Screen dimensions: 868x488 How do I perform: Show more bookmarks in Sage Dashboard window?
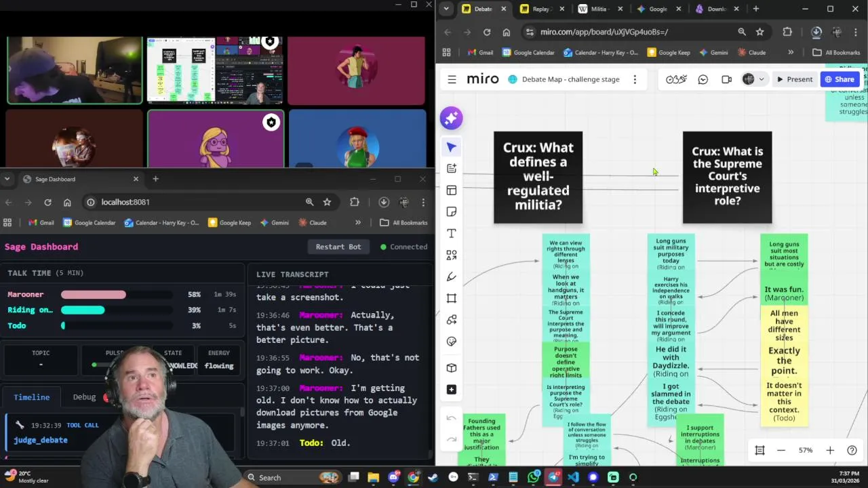point(358,222)
